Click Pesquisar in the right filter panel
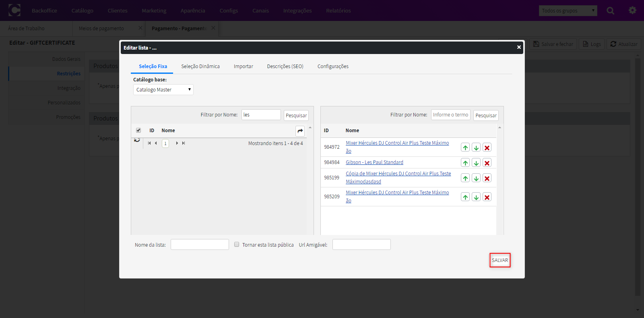Screen dimensions: 644x318 coord(486,116)
